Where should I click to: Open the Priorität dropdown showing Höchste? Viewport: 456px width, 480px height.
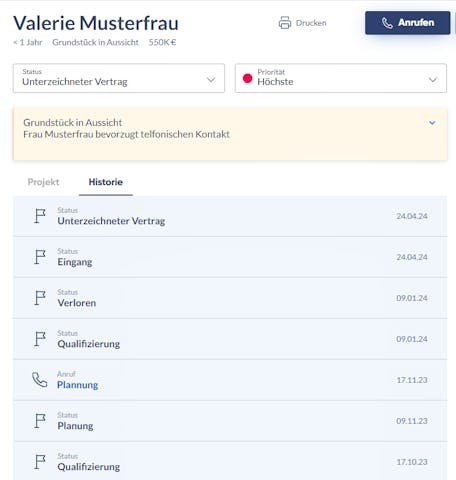(341, 78)
